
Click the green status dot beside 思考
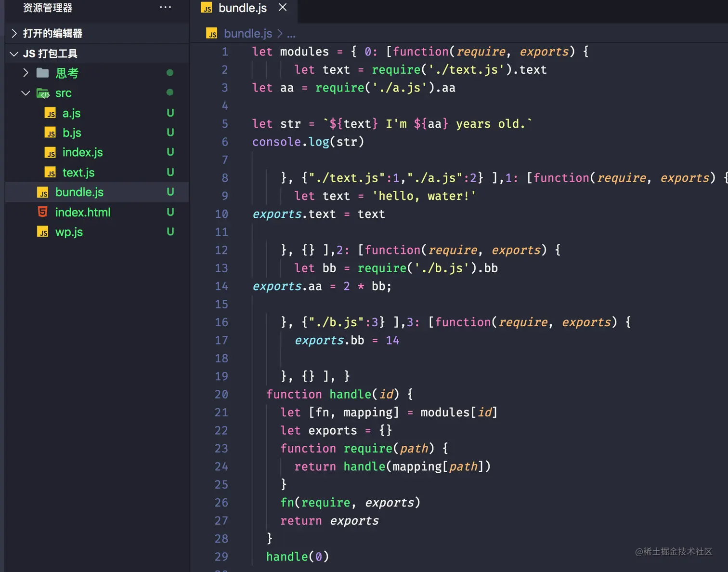(169, 73)
